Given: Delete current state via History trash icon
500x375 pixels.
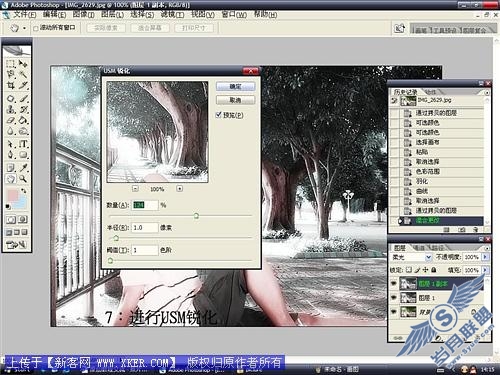Looking at the screenshot, I should click(x=476, y=230).
